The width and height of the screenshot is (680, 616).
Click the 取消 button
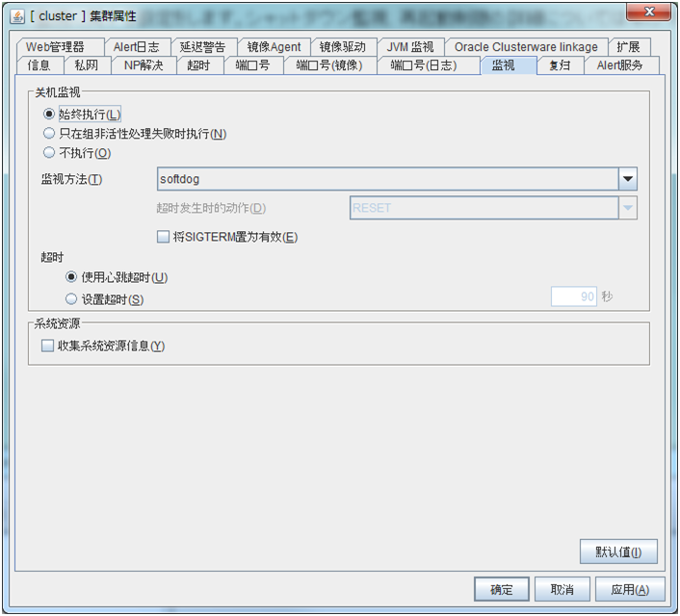point(562,590)
